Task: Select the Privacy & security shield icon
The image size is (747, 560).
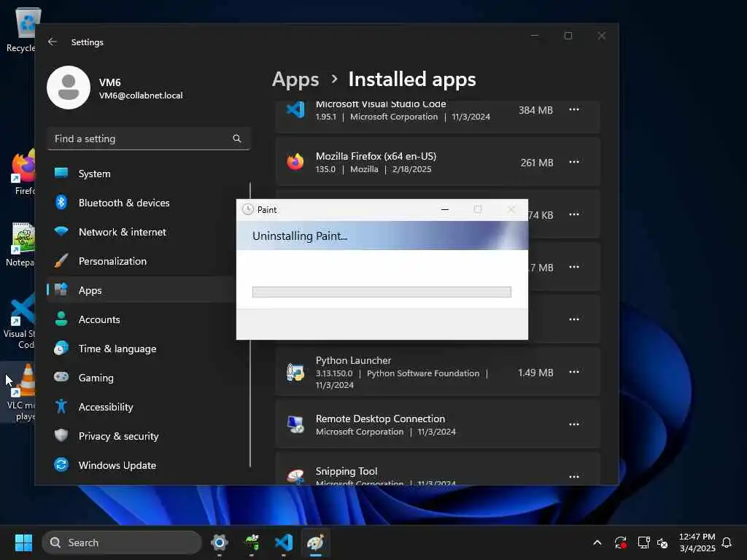Action: 61,435
